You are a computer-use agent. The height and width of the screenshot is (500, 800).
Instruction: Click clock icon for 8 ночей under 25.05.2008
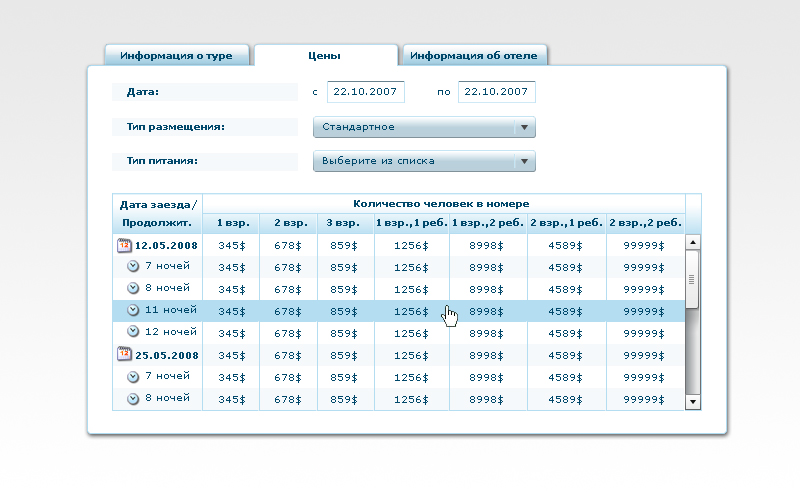click(x=133, y=398)
